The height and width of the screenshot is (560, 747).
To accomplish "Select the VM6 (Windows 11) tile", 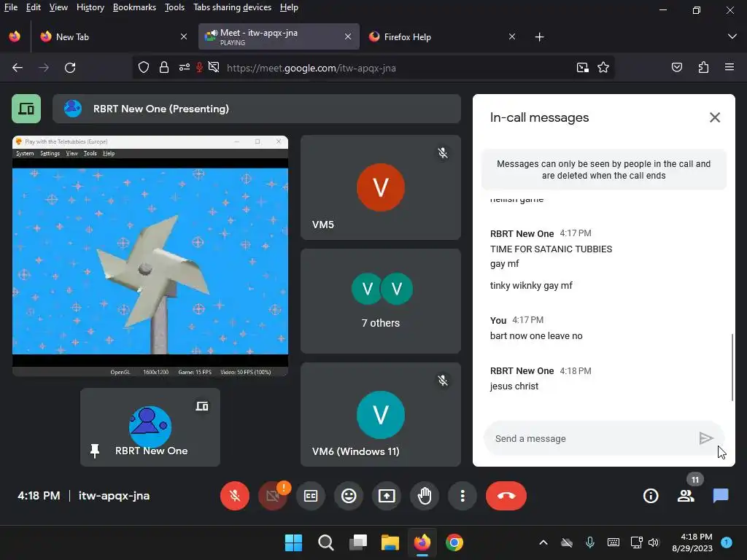I will pyautogui.click(x=381, y=414).
